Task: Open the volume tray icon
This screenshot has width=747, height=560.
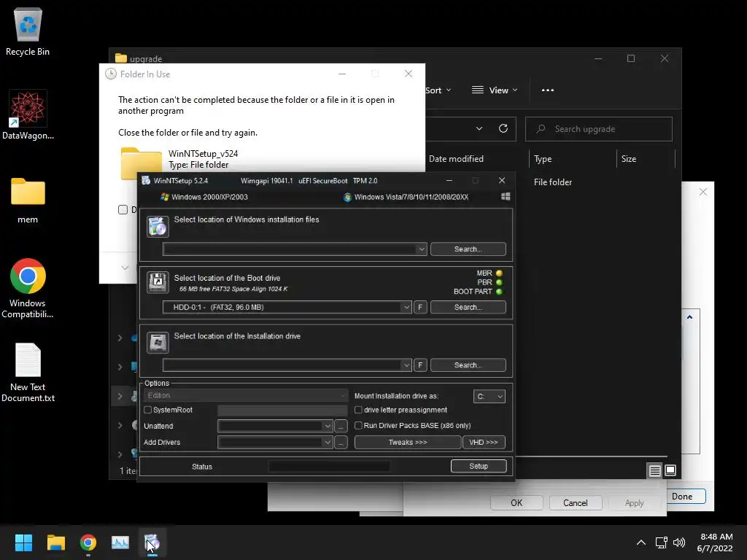Action: 679,542
